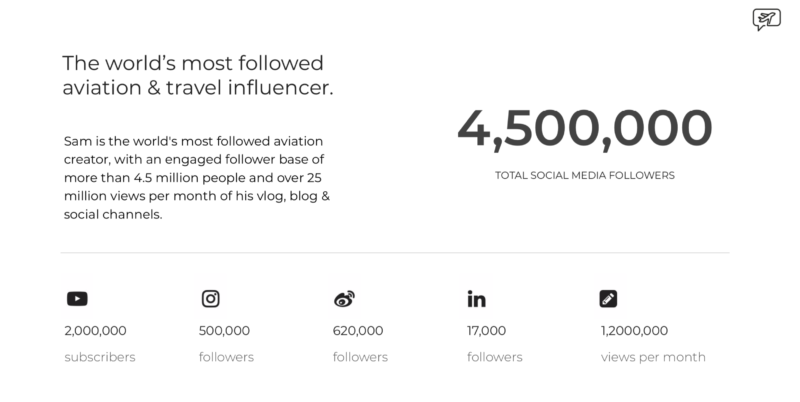Select the 2,000,000 subscriber count
The image size is (800, 402).
[x=95, y=331]
